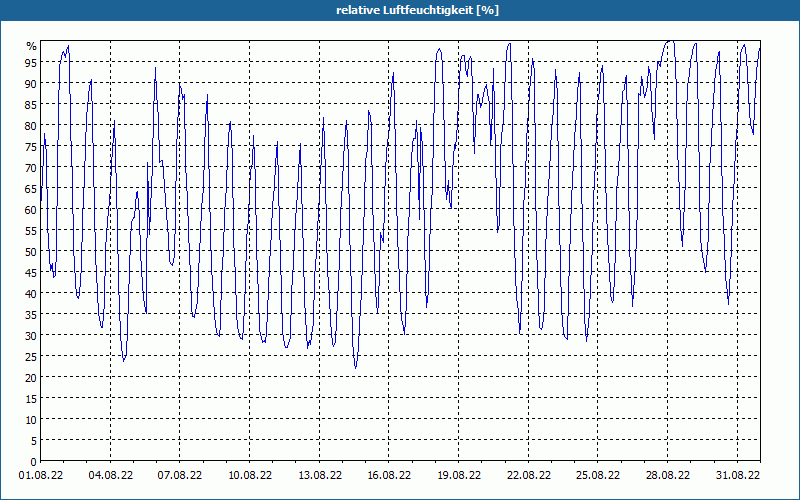Image resolution: width=800 pixels, height=500 pixels.
Task: Click the date label '16.08.22'
Action: coord(389,475)
